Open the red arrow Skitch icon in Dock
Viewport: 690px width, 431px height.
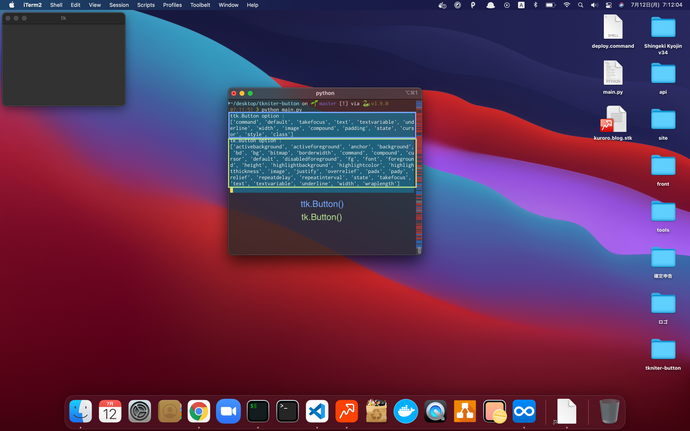tap(347, 411)
